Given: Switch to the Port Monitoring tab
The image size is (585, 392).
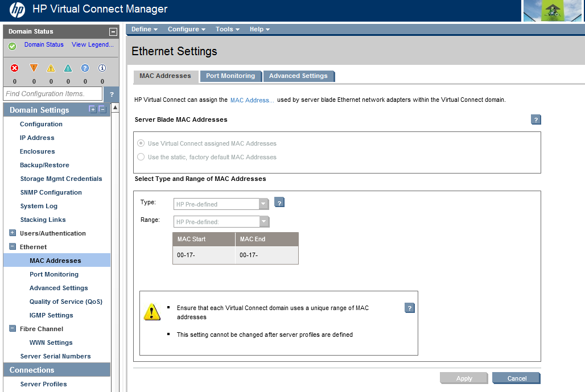Looking at the screenshot, I should (230, 76).
